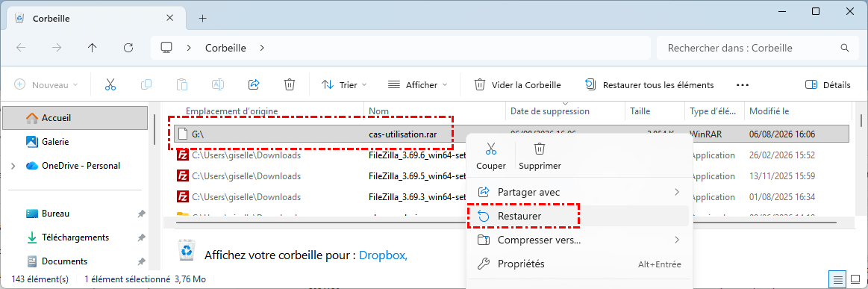Screen dimensions: 868x289
Task: Click the recycle bin icon beside Affichez
Action: click(187, 249)
